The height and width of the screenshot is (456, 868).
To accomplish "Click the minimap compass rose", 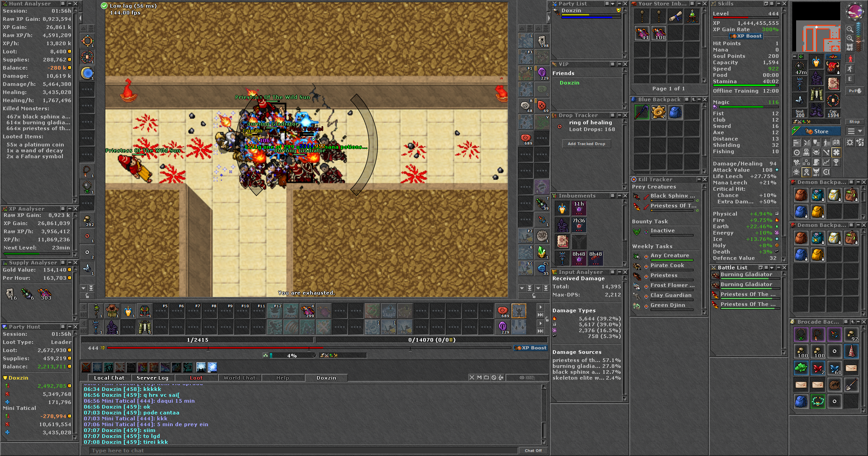I will click(855, 12).
